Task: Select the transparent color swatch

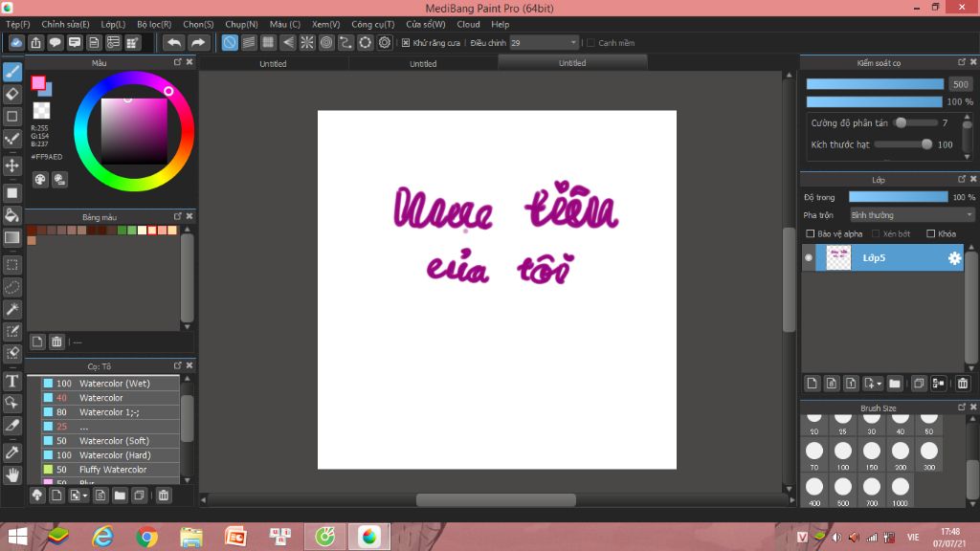Action: pos(41,111)
